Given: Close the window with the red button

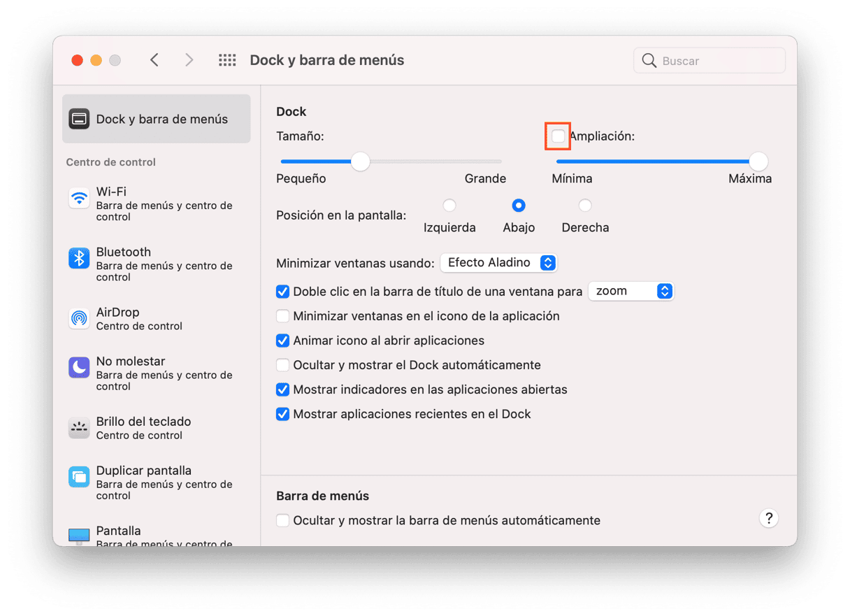Looking at the screenshot, I should pyautogui.click(x=78, y=60).
